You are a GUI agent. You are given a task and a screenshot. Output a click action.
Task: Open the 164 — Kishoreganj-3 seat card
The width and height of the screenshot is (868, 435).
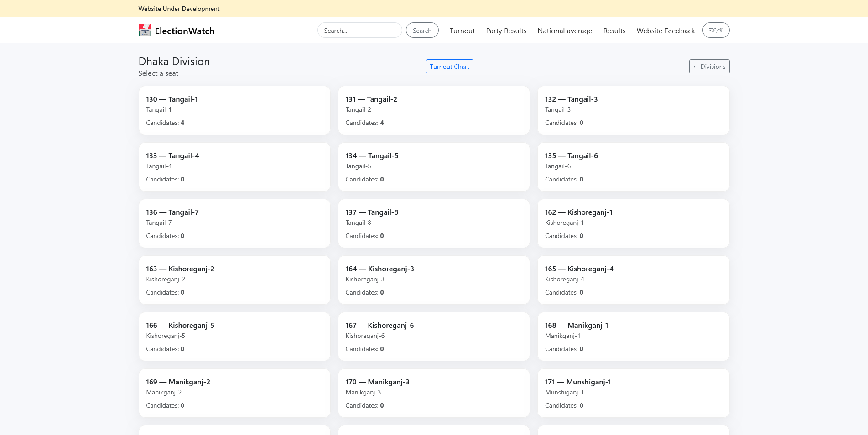click(433, 280)
